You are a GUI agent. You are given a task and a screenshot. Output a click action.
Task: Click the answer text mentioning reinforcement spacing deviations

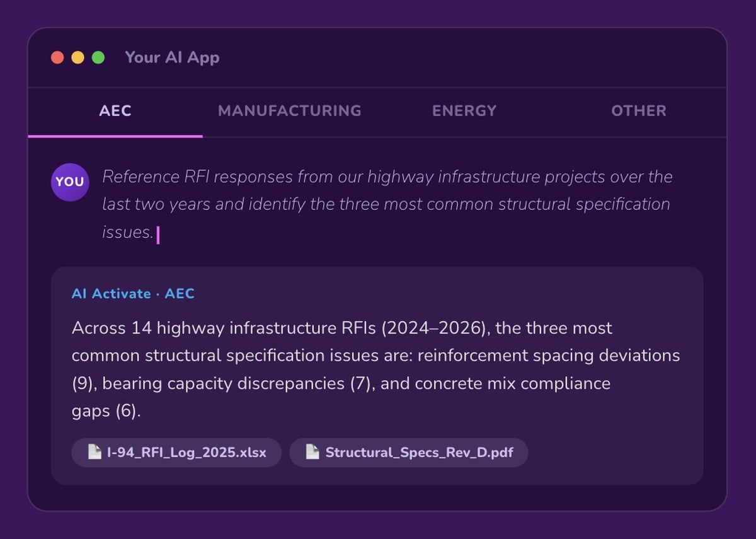pos(375,369)
